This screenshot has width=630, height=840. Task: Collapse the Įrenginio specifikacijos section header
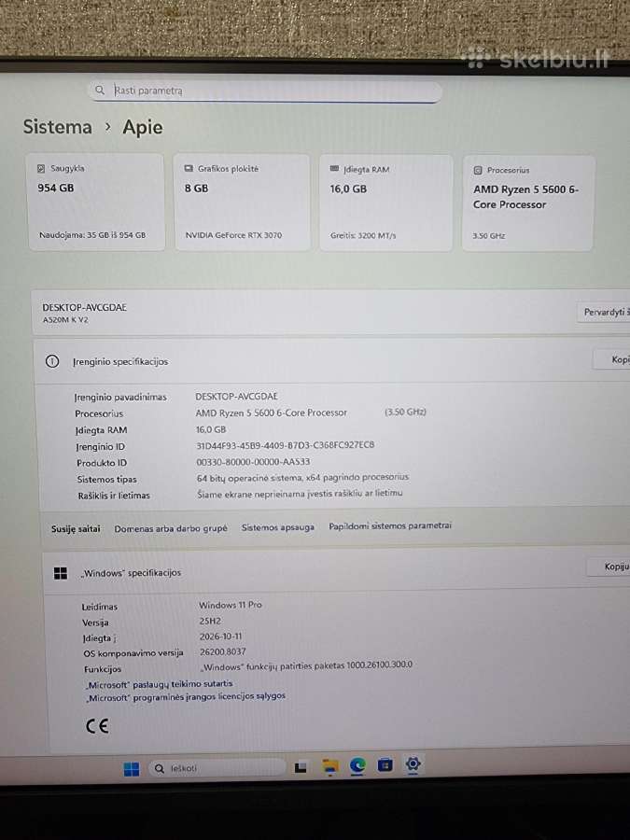(x=332, y=360)
